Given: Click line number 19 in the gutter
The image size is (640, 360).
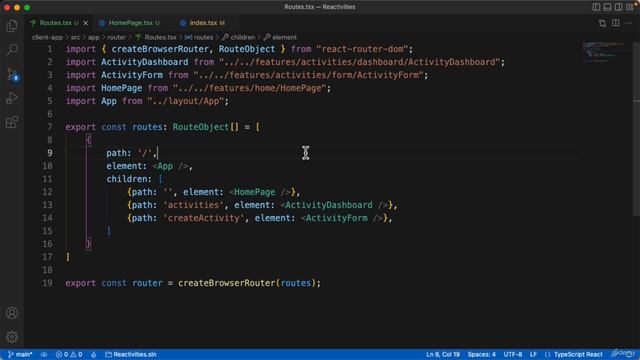Looking at the screenshot, I should tap(47, 283).
